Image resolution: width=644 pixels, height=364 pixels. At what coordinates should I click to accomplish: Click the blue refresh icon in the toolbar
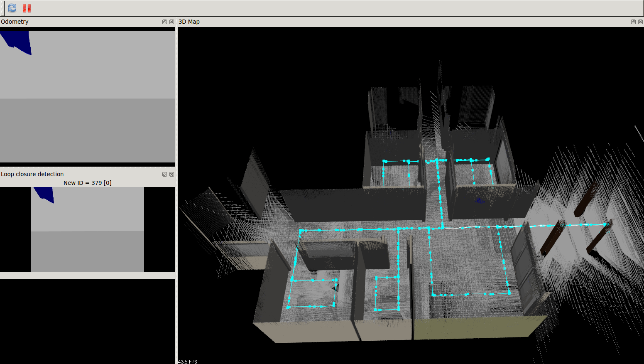(x=12, y=7)
